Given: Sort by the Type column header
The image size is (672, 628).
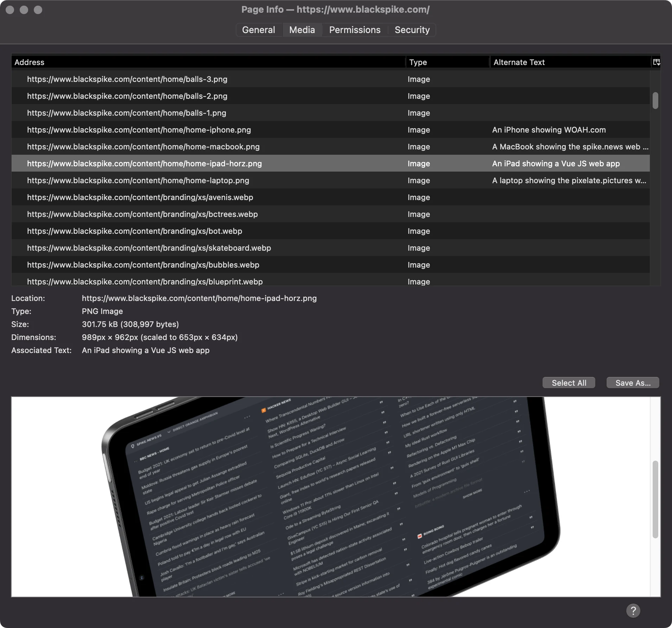Looking at the screenshot, I should (x=448, y=62).
